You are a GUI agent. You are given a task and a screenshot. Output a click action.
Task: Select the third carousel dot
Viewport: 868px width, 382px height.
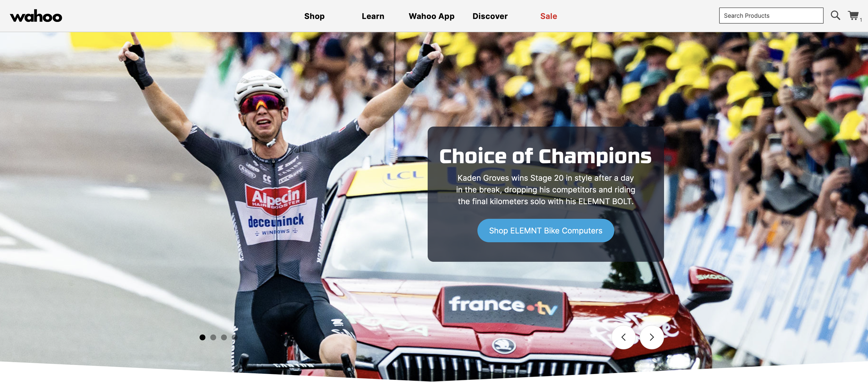[x=224, y=337]
